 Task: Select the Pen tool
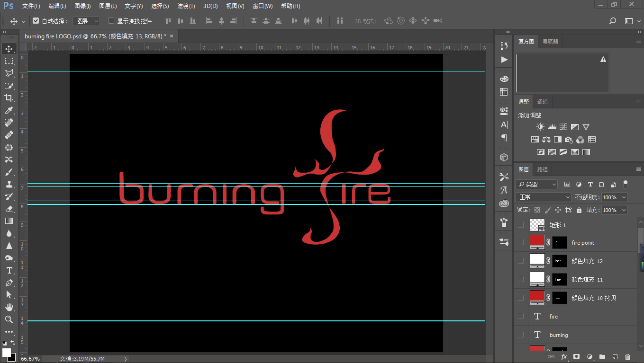9,283
